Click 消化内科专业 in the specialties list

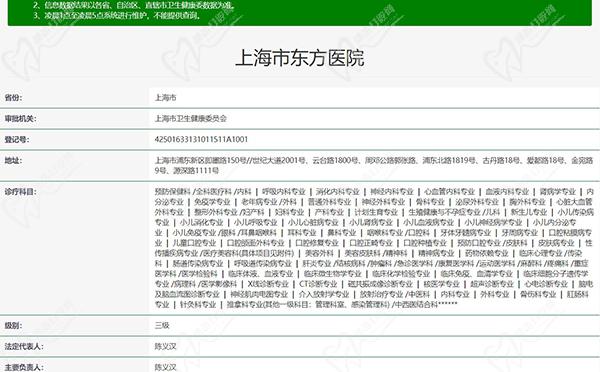coord(338,191)
